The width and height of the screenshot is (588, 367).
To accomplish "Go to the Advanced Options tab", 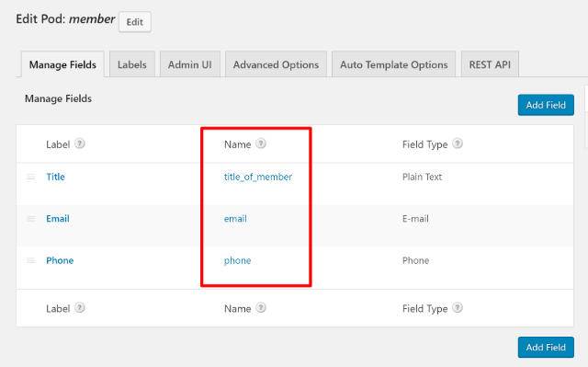I will [x=276, y=64].
